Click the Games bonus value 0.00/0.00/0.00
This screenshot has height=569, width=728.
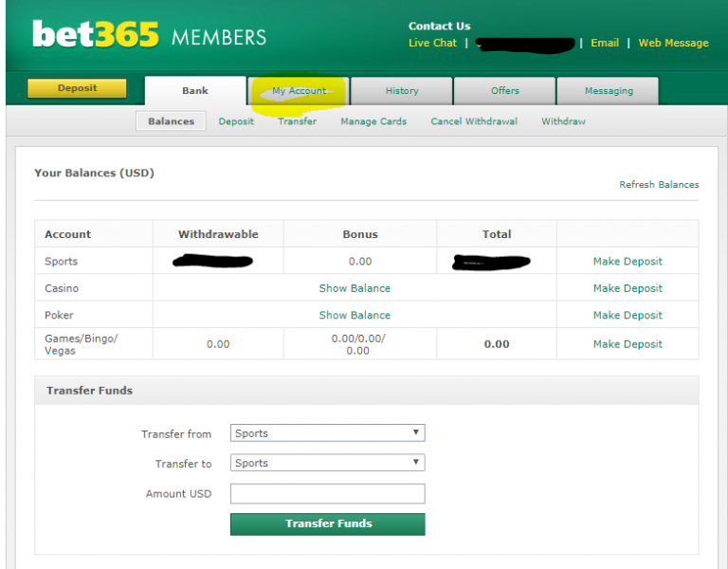tap(358, 344)
